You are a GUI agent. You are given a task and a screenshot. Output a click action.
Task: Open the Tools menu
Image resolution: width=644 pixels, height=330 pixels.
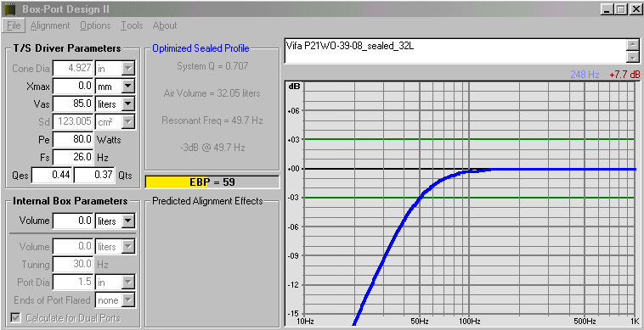(x=132, y=25)
